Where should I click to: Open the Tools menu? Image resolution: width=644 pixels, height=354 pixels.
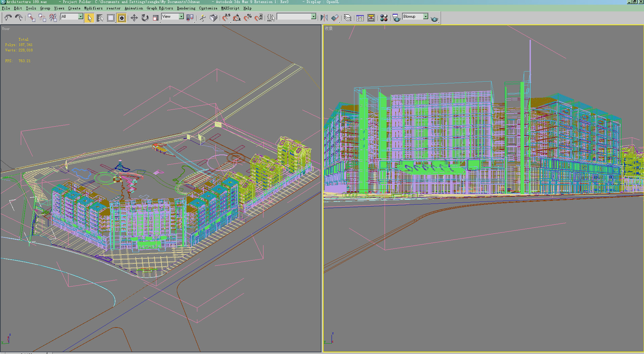coord(31,8)
